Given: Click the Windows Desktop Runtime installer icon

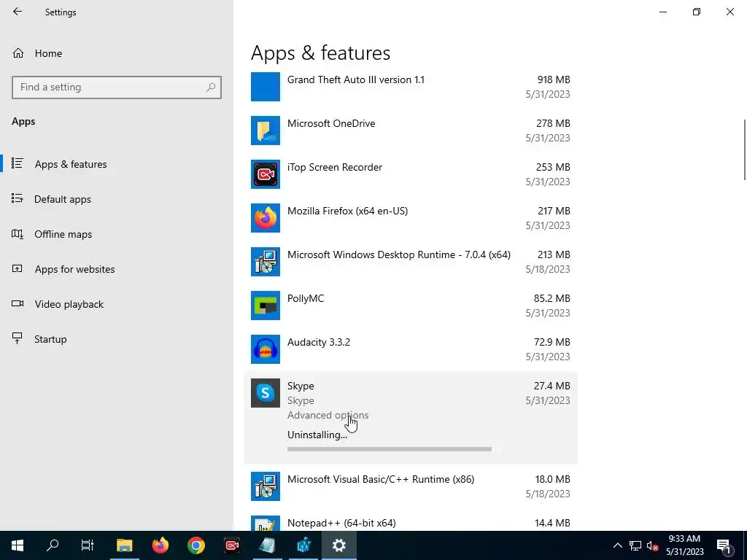Looking at the screenshot, I should 266,262.
